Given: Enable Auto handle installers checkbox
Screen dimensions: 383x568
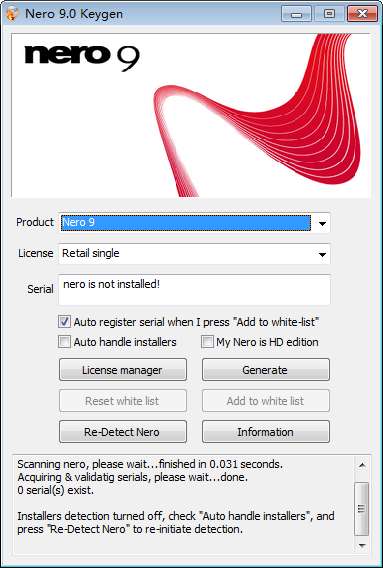Looking at the screenshot, I should 64,342.
